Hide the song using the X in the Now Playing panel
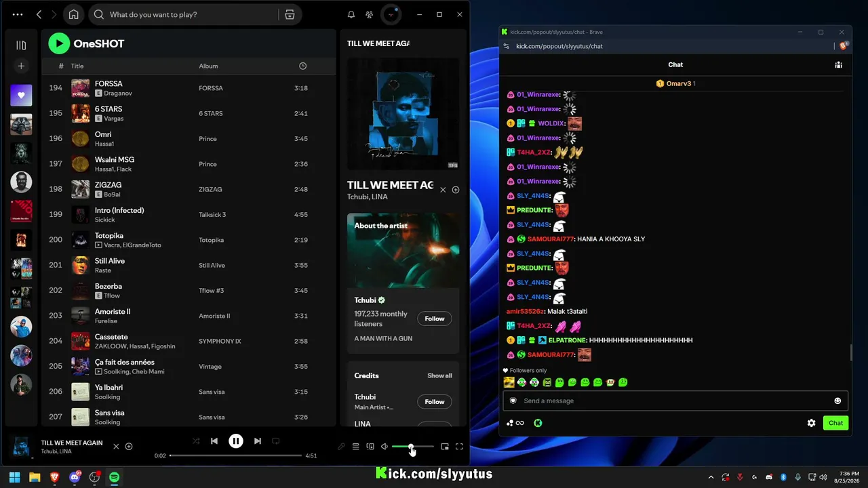 [x=443, y=190]
